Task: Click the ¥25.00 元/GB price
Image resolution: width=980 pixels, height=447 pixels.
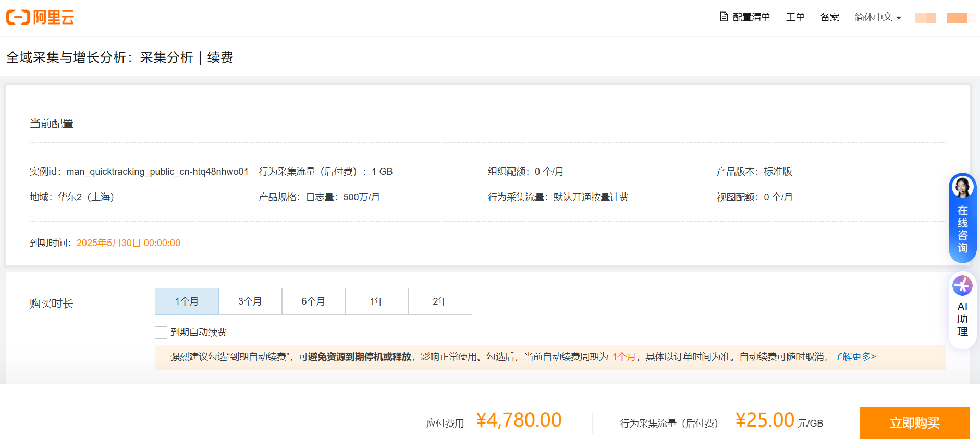Action: [779, 420]
